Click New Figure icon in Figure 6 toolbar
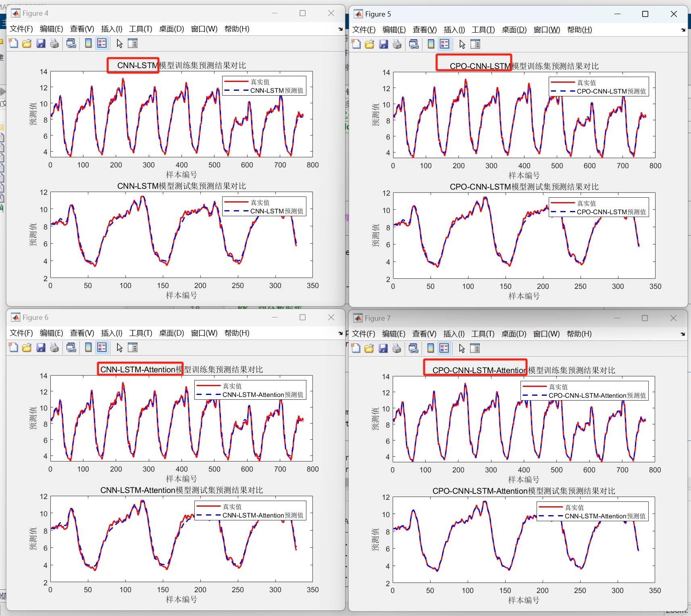This screenshot has height=616, width=691. pyautogui.click(x=13, y=347)
